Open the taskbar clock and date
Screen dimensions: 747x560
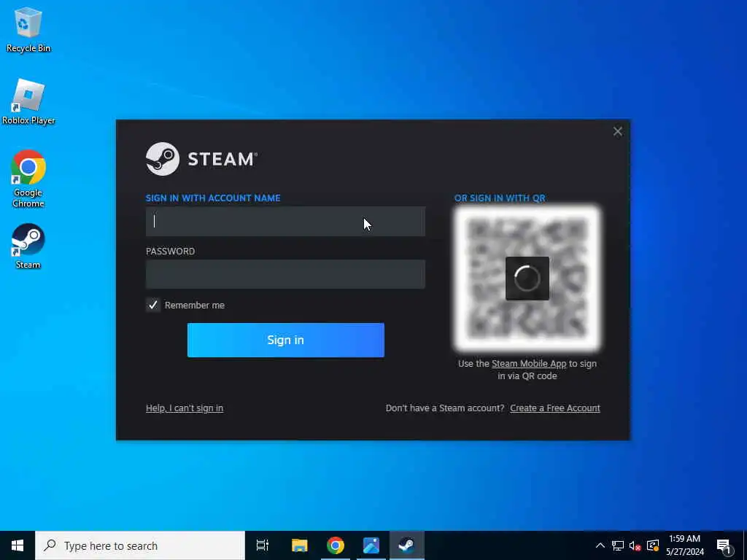click(x=684, y=545)
